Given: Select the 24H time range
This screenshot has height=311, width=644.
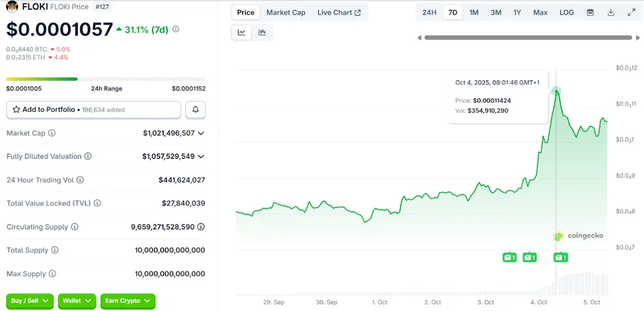Looking at the screenshot, I should 429,13.
